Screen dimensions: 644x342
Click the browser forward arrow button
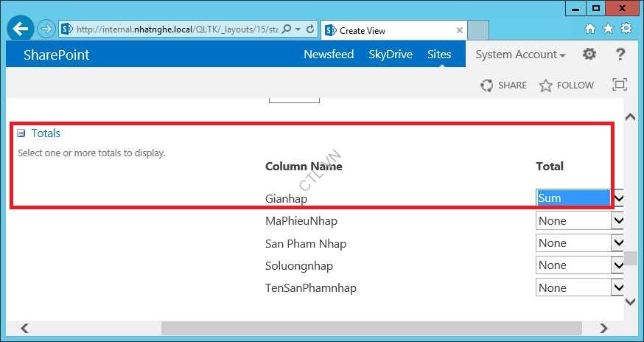click(x=46, y=29)
